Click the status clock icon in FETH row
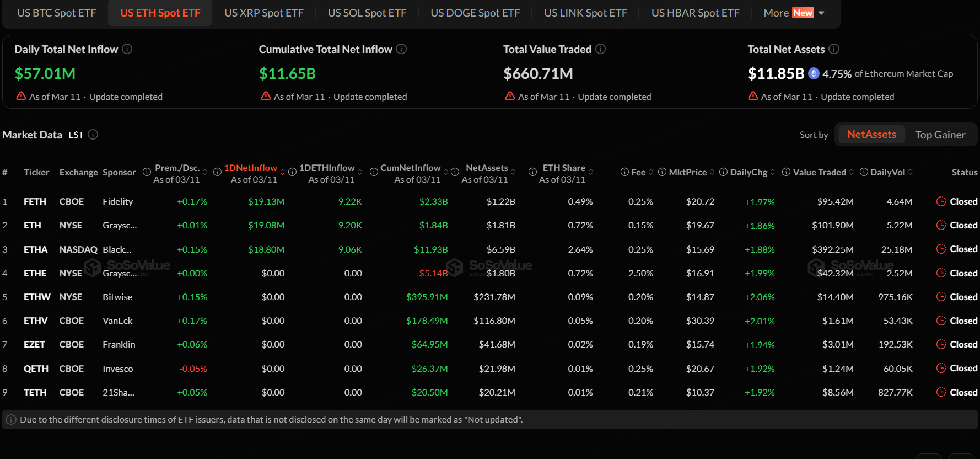The height and width of the screenshot is (459, 980). pos(941,201)
